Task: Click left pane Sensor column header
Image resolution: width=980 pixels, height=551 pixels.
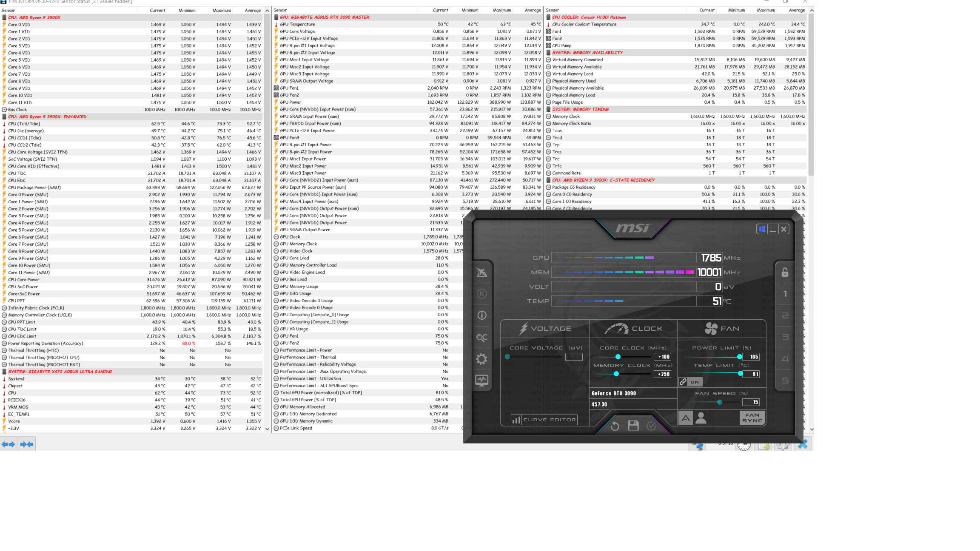Action: pyautogui.click(x=68, y=10)
